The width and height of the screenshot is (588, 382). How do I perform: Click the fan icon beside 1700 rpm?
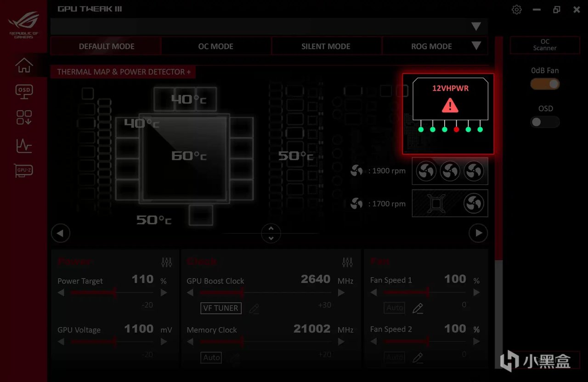pos(356,203)
